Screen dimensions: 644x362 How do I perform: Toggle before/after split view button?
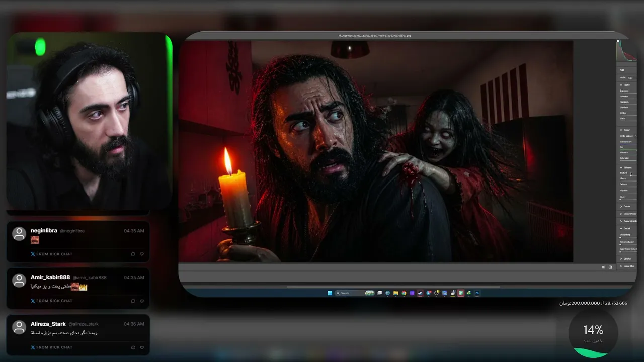[611, 267]
